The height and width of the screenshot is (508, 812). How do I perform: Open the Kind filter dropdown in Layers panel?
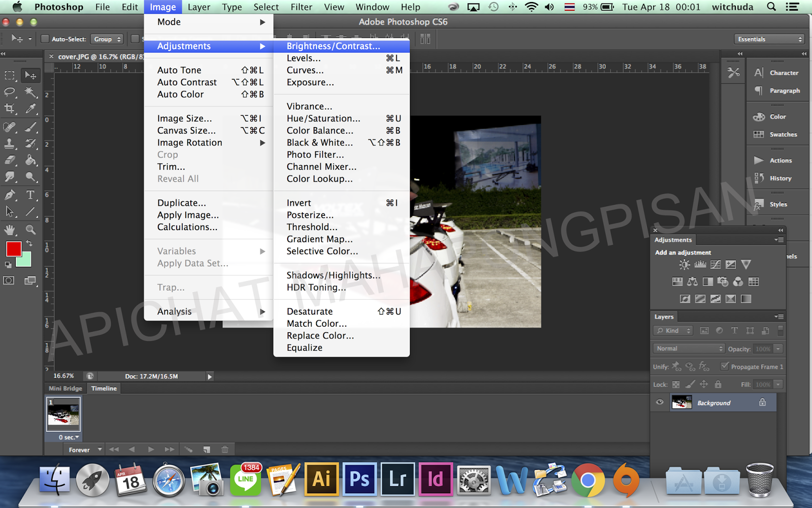pos(672,330)
